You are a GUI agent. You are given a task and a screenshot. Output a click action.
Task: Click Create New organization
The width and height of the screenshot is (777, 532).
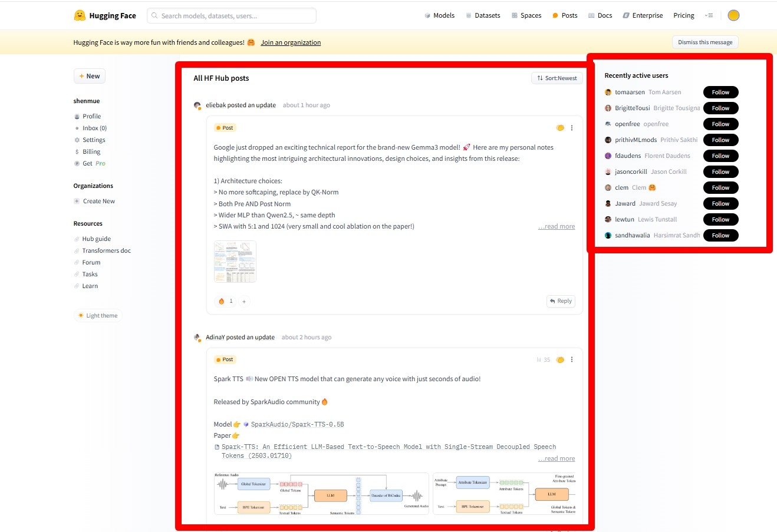coord(94,201)
